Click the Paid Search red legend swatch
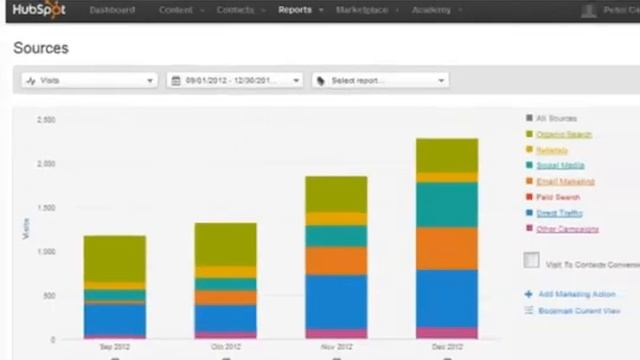The image size is (640, 360). (529, 197)
